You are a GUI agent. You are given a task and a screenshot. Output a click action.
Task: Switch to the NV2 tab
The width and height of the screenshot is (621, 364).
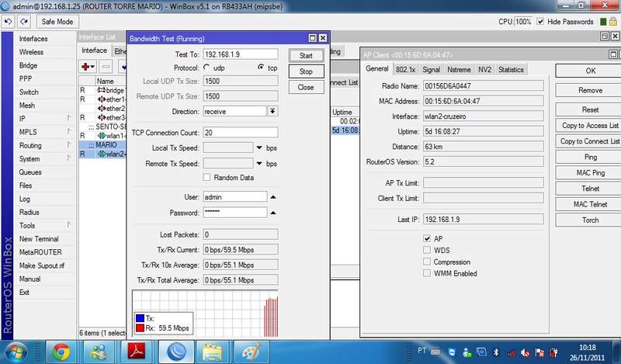(484, 69)
